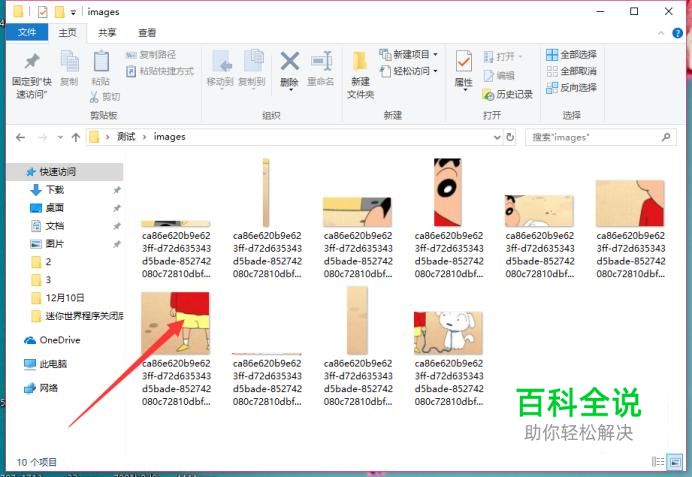Go up one folder level with up arrow
Screen dimensions: 692x477
pyautogui.click(x=76, y=138)
